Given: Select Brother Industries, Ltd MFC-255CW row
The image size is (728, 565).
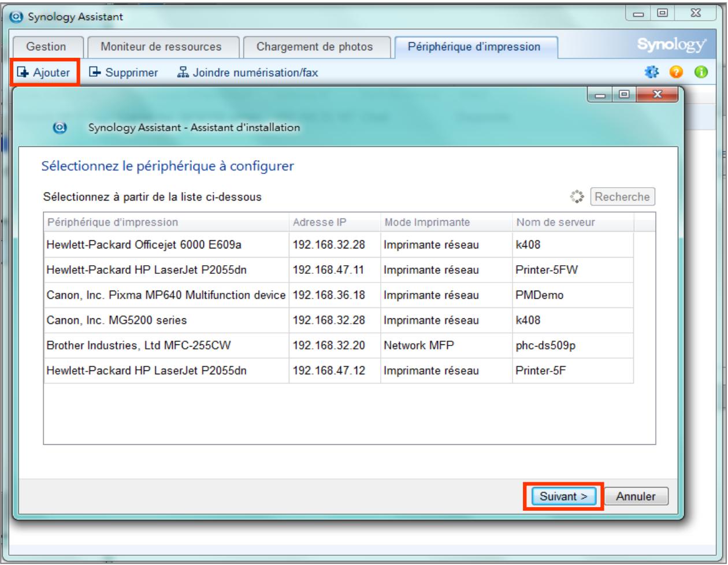Looking at the screenshot, I should (339, 345).
